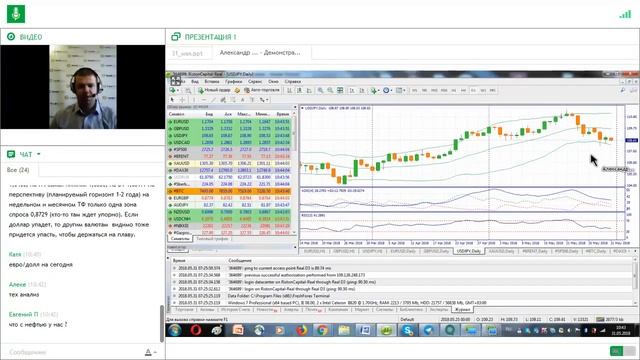Screen dimensions: 640x360
Task: Open the periods clock icon
Action: pos(387,90)
